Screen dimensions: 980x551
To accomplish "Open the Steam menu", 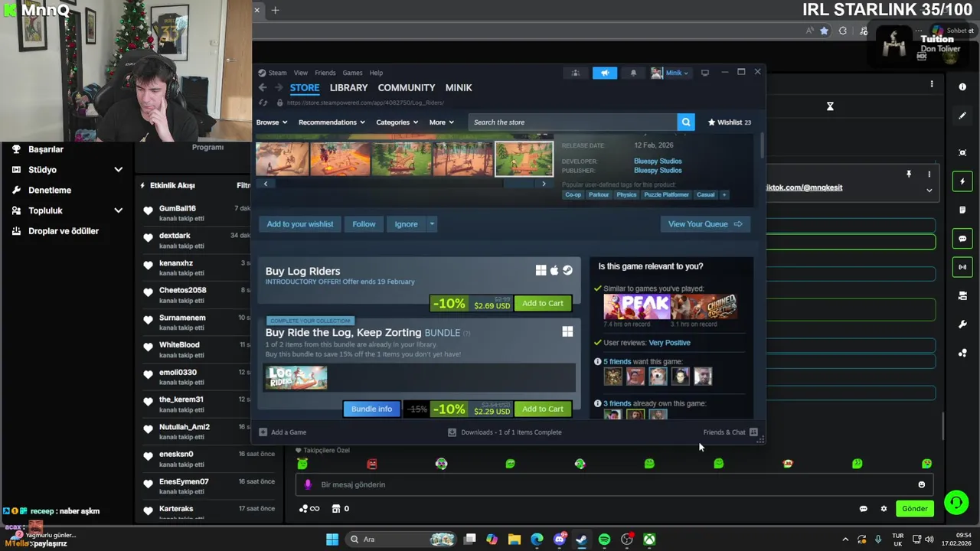I will point(277,73).
